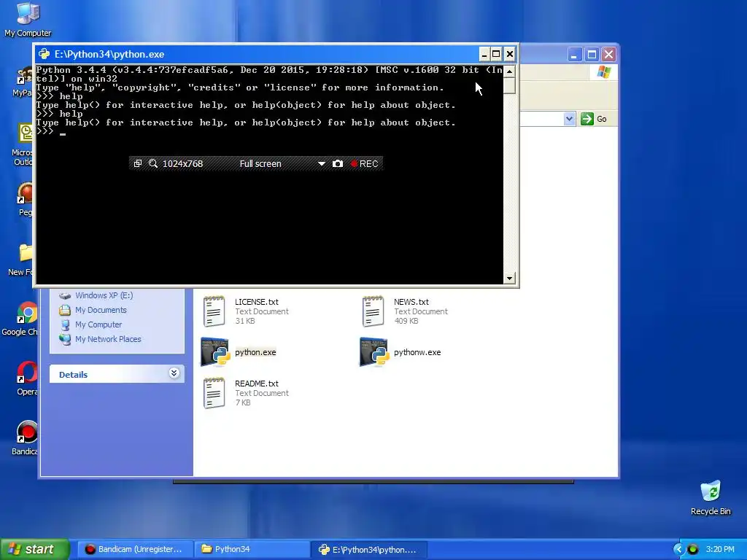Click the 3:20 PM taskbar clock
Image resolution: width=747 pixels, height=560 pixels.
(x=720, y=550)
